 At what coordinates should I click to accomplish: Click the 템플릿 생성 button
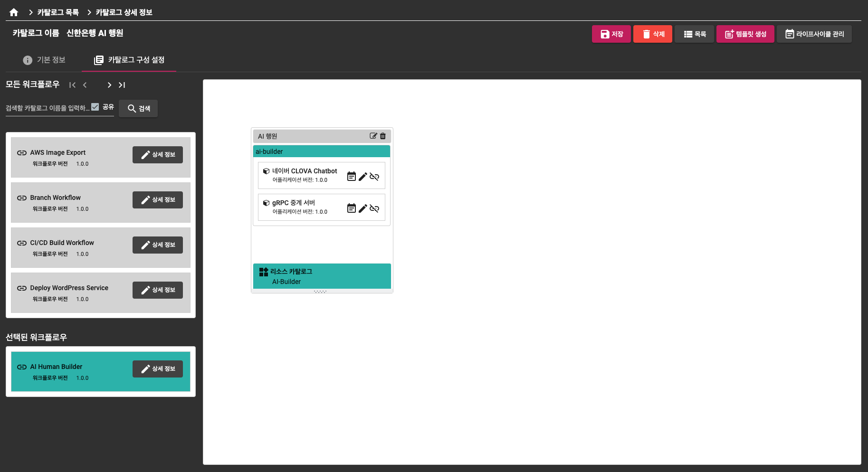[745, 34]
